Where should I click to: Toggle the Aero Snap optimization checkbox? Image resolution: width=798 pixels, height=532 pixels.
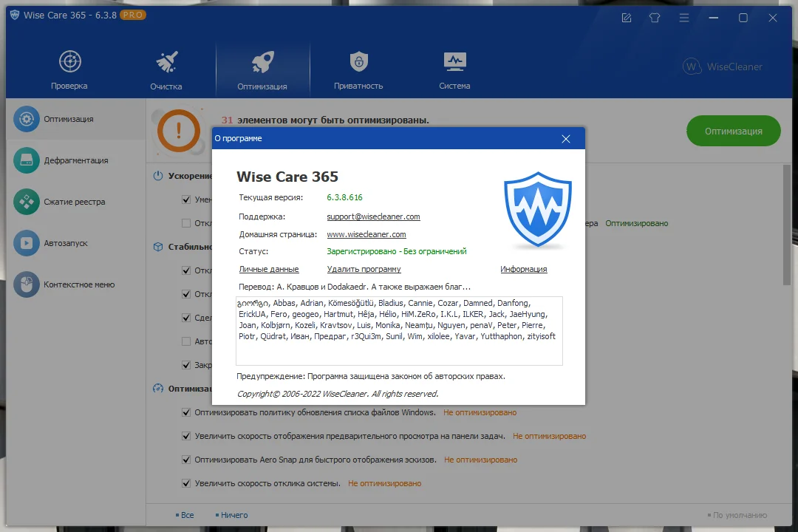coord(186,460)
